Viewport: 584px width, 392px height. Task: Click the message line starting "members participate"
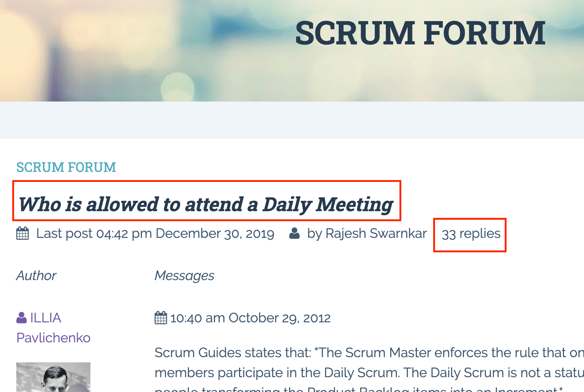click(367, 373)
